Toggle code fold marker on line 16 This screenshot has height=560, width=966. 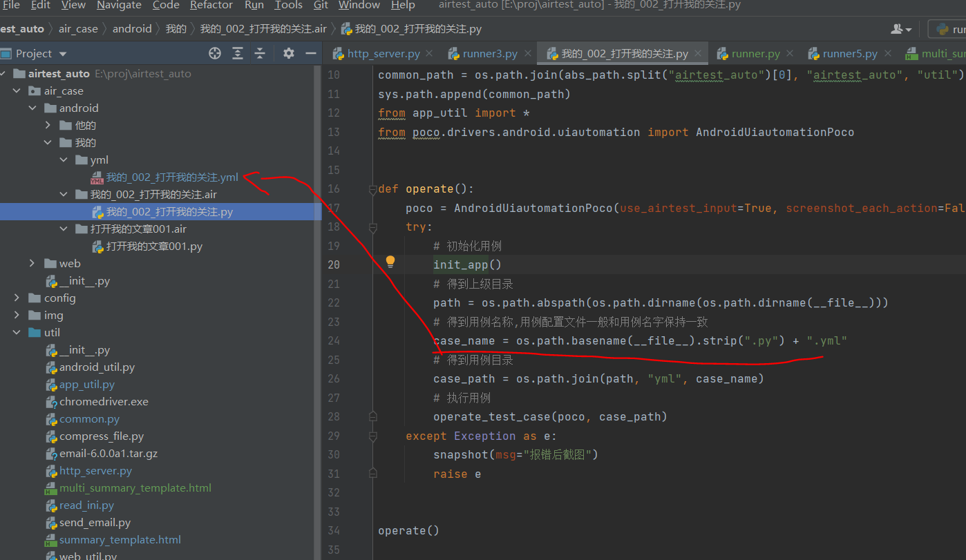(x=372, y=189)
